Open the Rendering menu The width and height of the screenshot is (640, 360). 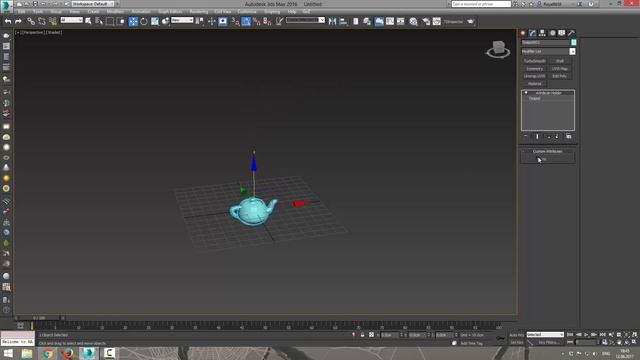pyautogui.click(x=199, y=11)
